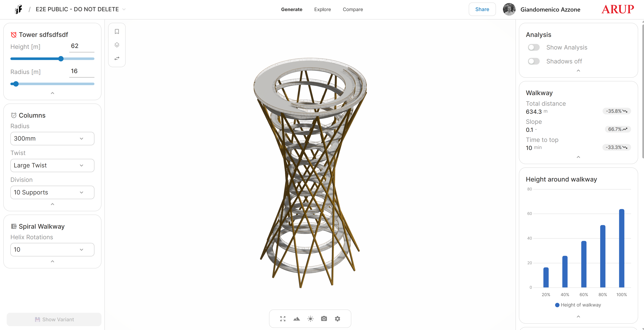This screenshot has height=330, width=644.
Task: Open the Helix Rotations dropdown
Action: [52, 249]
